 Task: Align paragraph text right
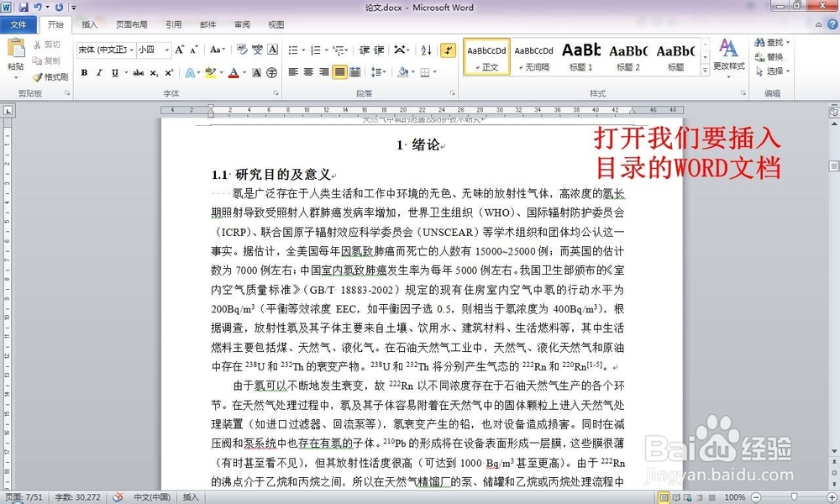(x=323, y=71)
